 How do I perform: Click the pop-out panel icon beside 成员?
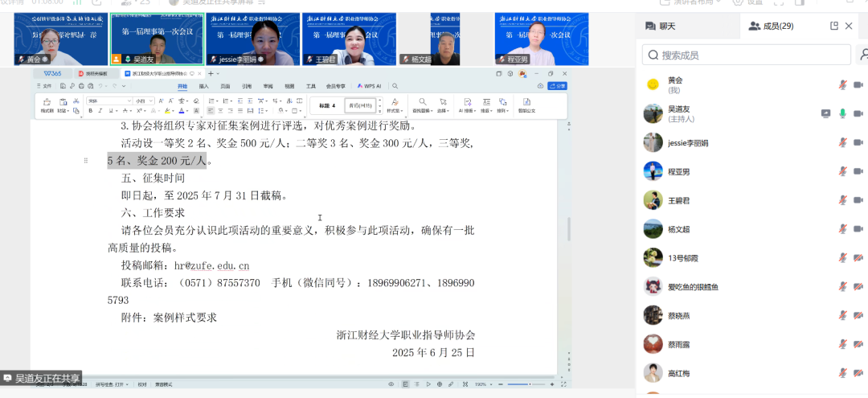[x=834, y=26]
